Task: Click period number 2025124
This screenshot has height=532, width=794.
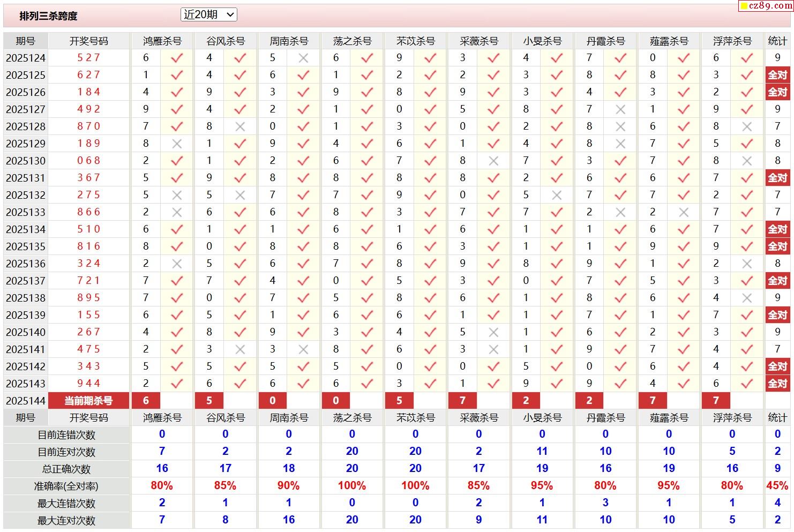Action: [x=26, y=58]
